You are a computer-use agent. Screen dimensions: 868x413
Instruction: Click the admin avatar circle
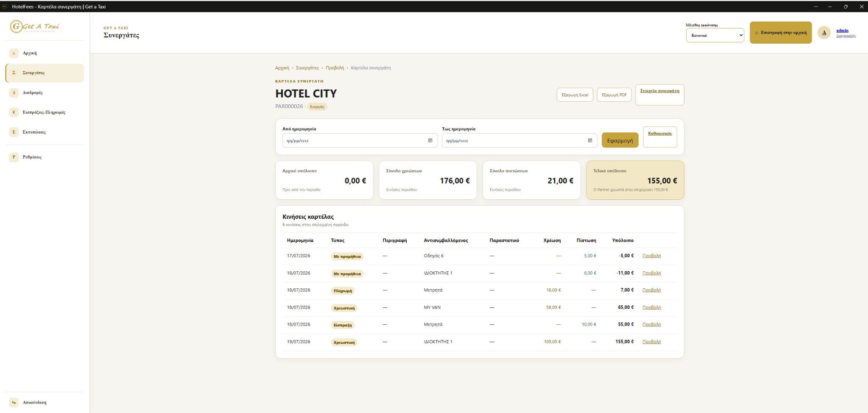(824, 33)
